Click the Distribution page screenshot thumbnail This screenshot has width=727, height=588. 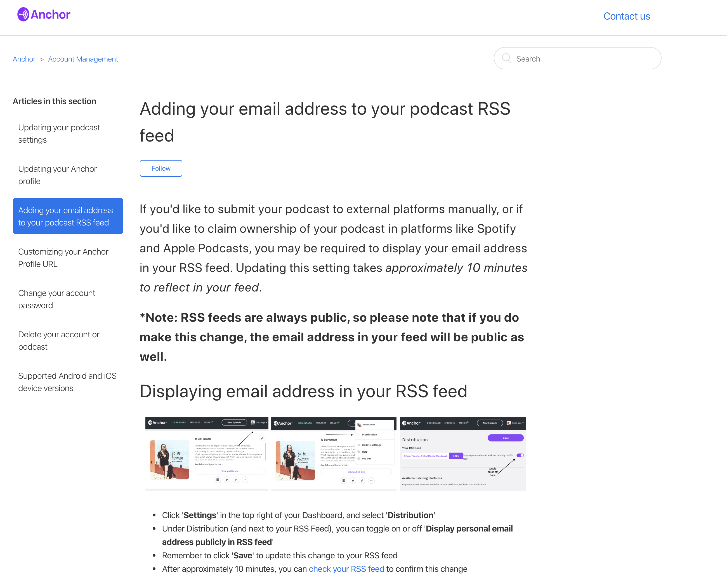[463, 454]
